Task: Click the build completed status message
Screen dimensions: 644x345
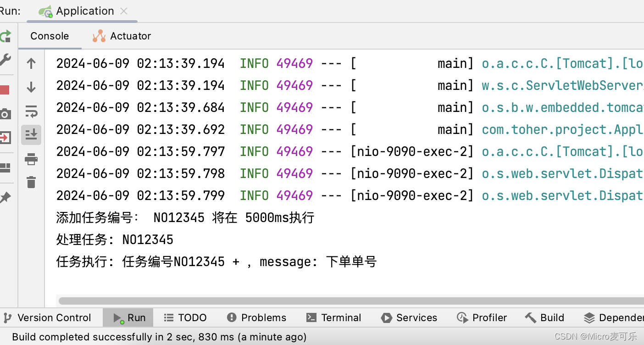Action: (x=159, y=337)
